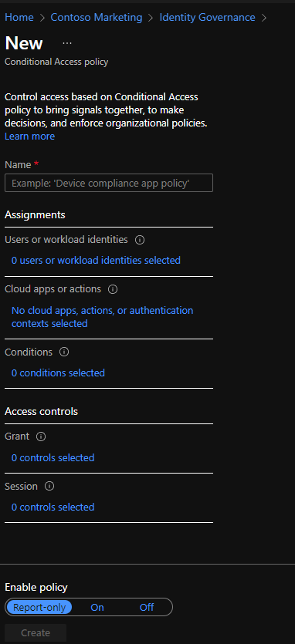Open No cloud apps, actions, or authentication contexts selected
The image size is (295, 644).
tap(103, 317)
